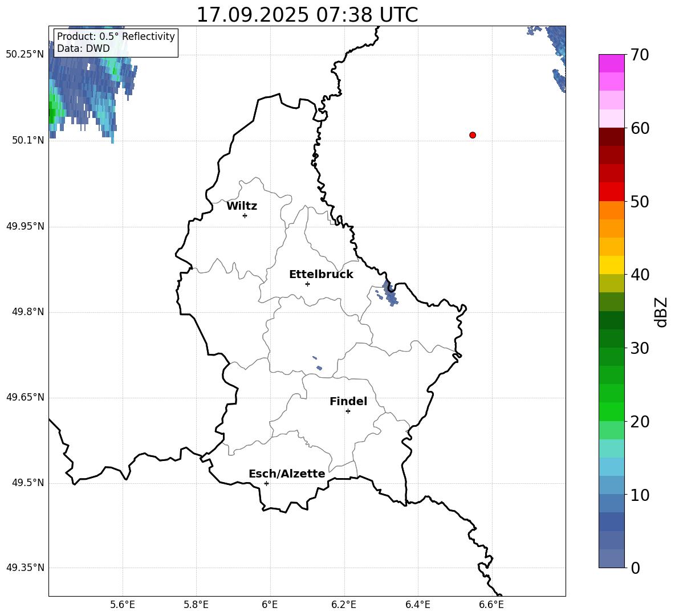675x616 pixels.
Task: Click the dBZ colorbar axis label
Action: (662, 312)
